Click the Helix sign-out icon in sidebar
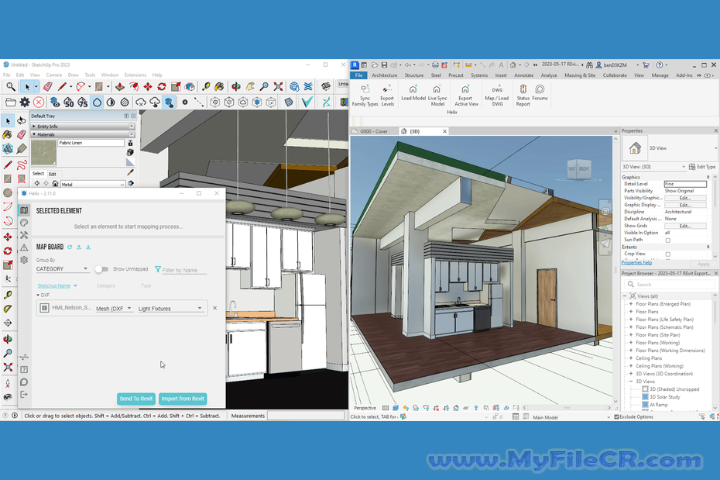 pyautogui.click(x=24, y=395)
